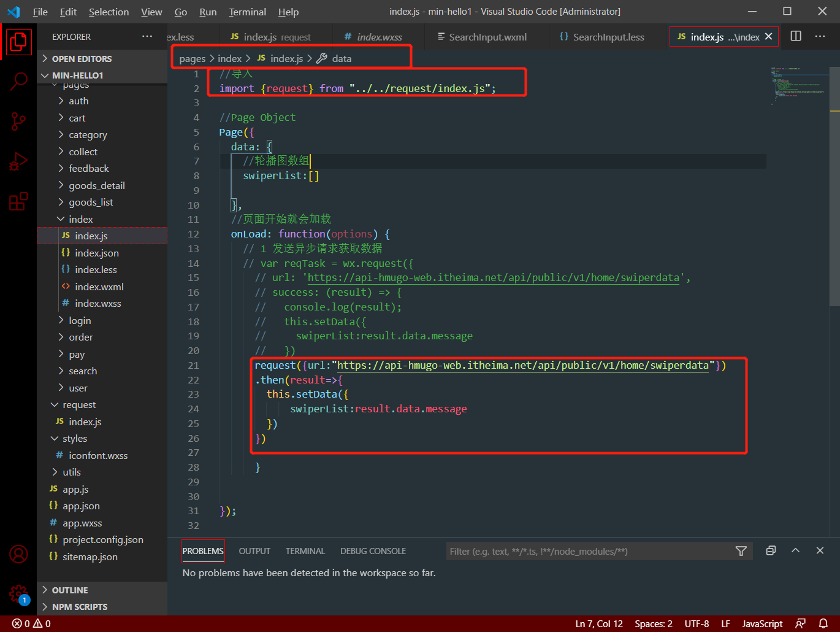Collapse all in the Problems panel
The height and width of the screenshot is (632, 840).
771,550
